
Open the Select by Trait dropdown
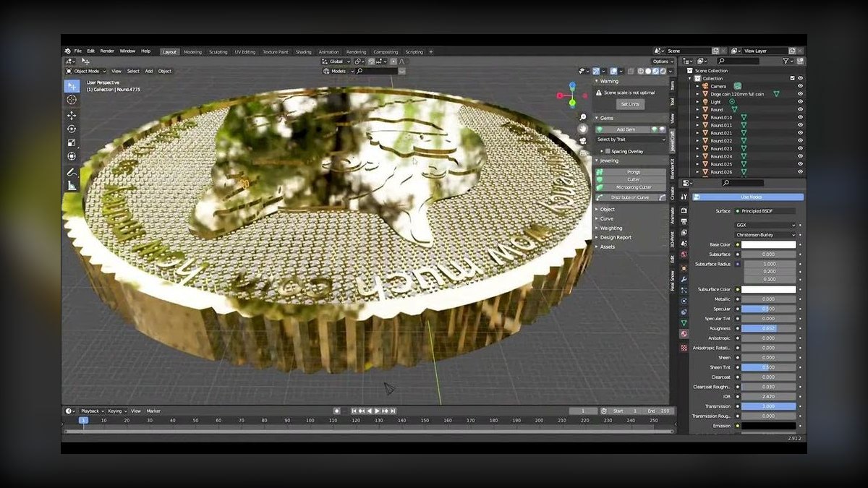pyautogui.click(x=631, y=139)
